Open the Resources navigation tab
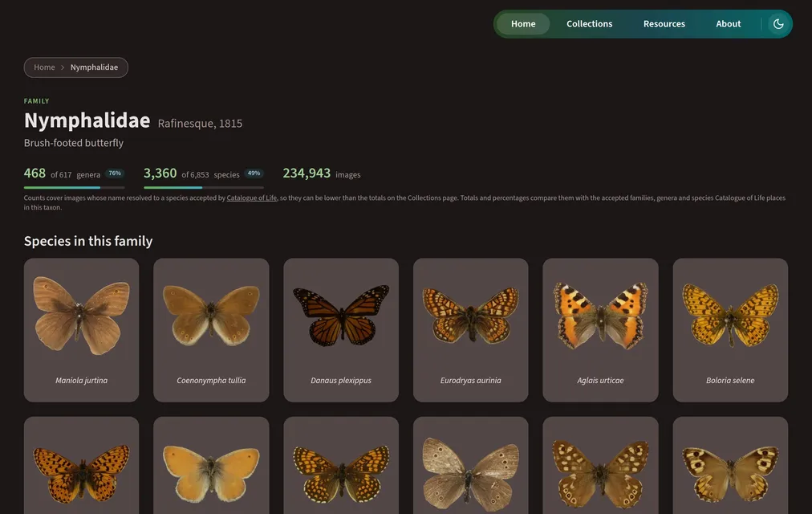The width and height of the screenshot is (812, 514). [664, 24]
